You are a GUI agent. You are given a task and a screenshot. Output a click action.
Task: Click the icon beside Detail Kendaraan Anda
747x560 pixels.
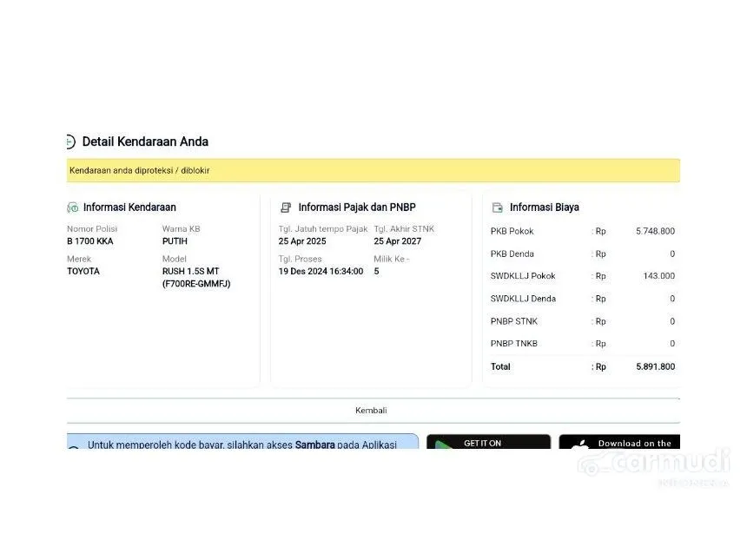pos(70,142)
